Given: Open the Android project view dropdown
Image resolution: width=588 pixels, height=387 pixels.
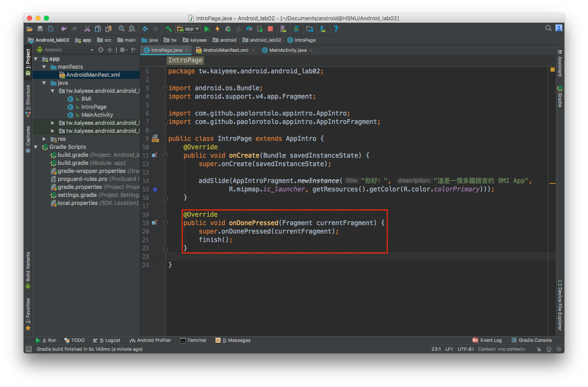Looking at the screenshot, I should pyautogui.click(x=65, y=50).
